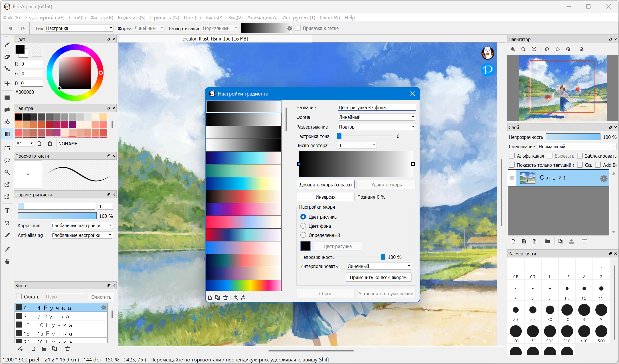Enable the Привязка к сетке checkbox
This screenshot has width=619, height=364.
click(298, 28)
